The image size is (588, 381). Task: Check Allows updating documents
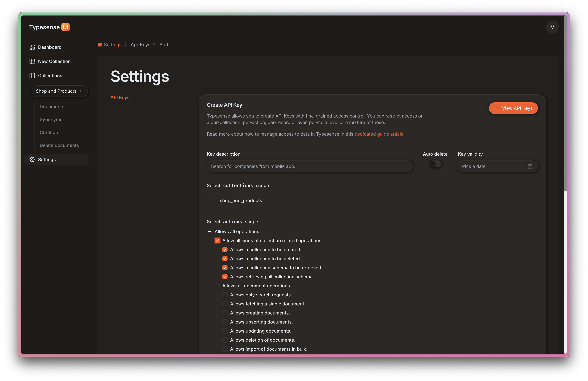point(225,331)
